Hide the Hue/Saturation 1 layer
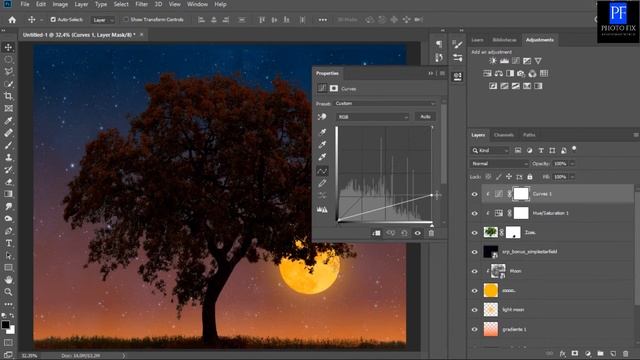Viewport: 640px width, 360px height. 474,213
